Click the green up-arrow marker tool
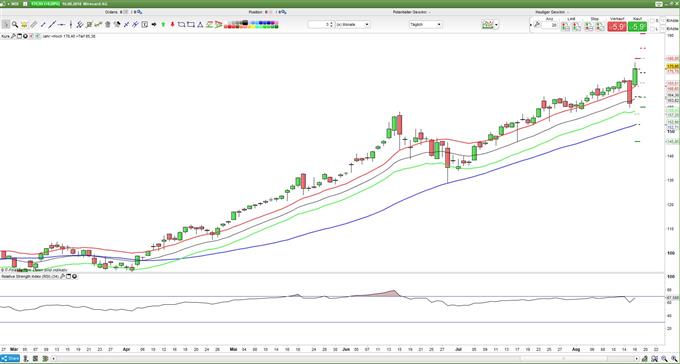The image size is (680, 364). pos(163,25)
